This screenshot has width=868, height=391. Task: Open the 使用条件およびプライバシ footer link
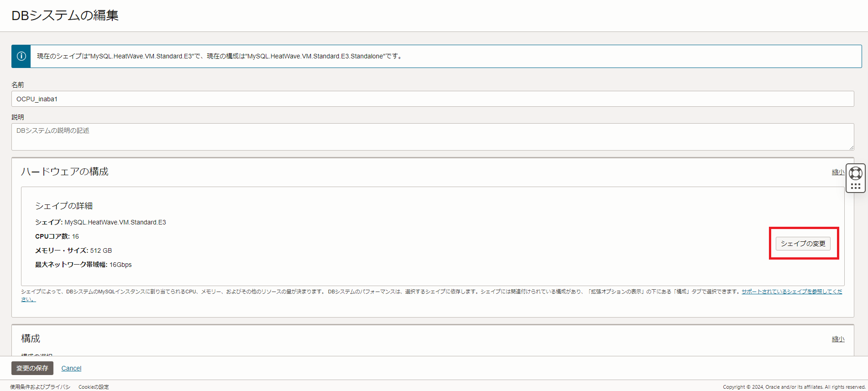pos(40,387)
